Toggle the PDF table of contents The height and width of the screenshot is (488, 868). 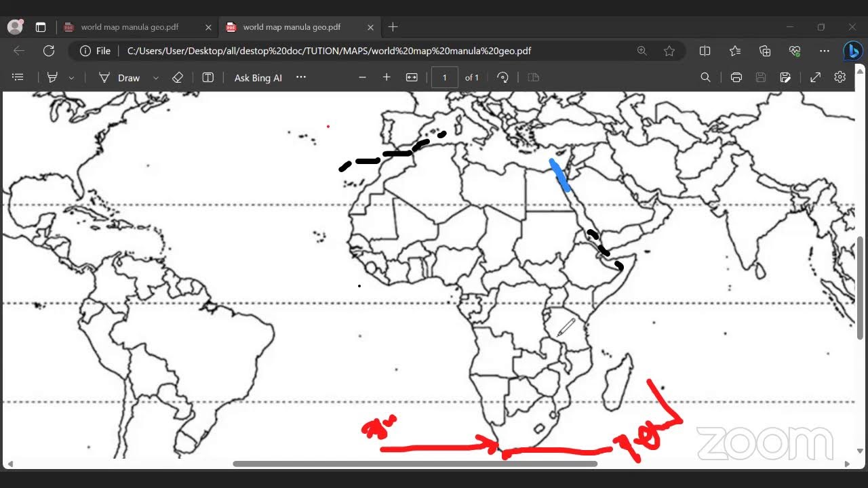[18, 77]
